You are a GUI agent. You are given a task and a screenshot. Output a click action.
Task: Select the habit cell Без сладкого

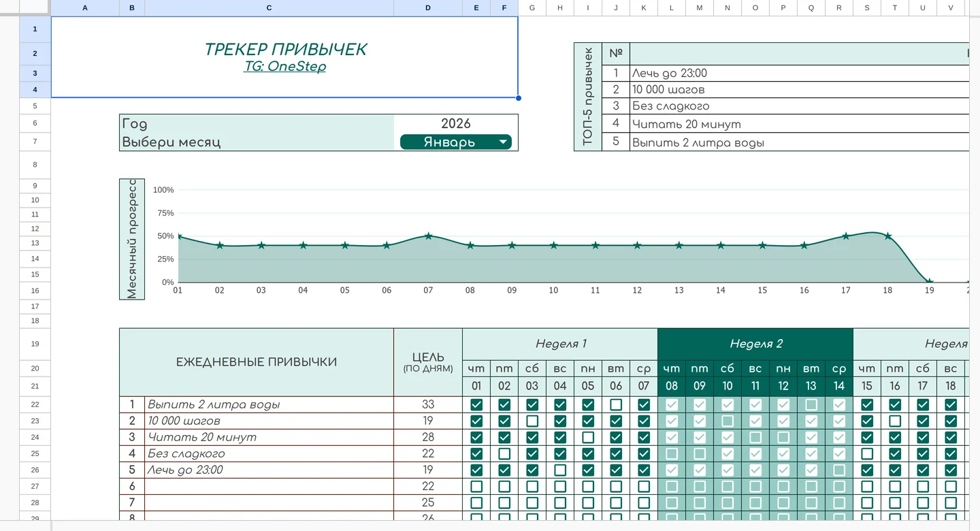(x=270, y=453)
